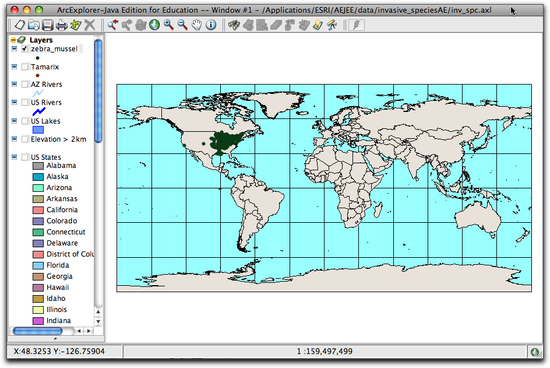The image size is (550, 368).
Task: Click the X/Y coordinates readout
Action: point(59,352)
